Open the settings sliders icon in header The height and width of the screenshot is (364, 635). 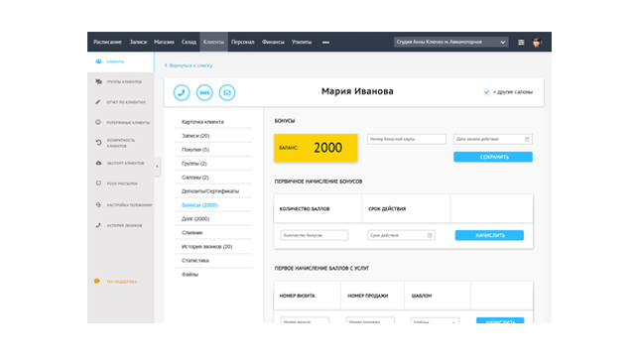(521, 42)
